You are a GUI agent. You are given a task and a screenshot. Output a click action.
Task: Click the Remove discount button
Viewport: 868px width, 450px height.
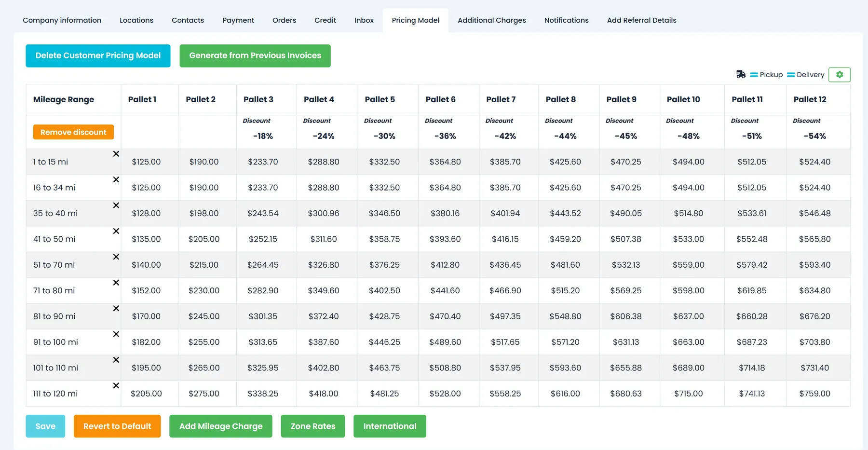coord(73,132)
